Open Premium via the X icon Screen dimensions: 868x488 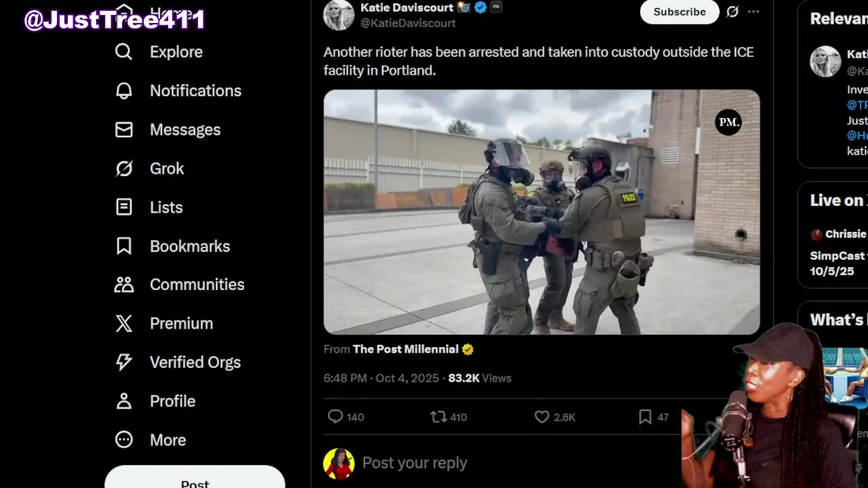click(x=123, y=323)
